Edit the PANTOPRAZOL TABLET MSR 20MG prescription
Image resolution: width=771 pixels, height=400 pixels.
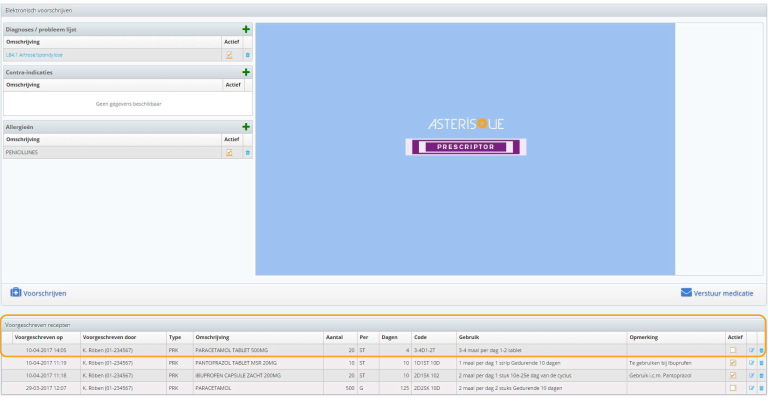(x=751, y=363)
